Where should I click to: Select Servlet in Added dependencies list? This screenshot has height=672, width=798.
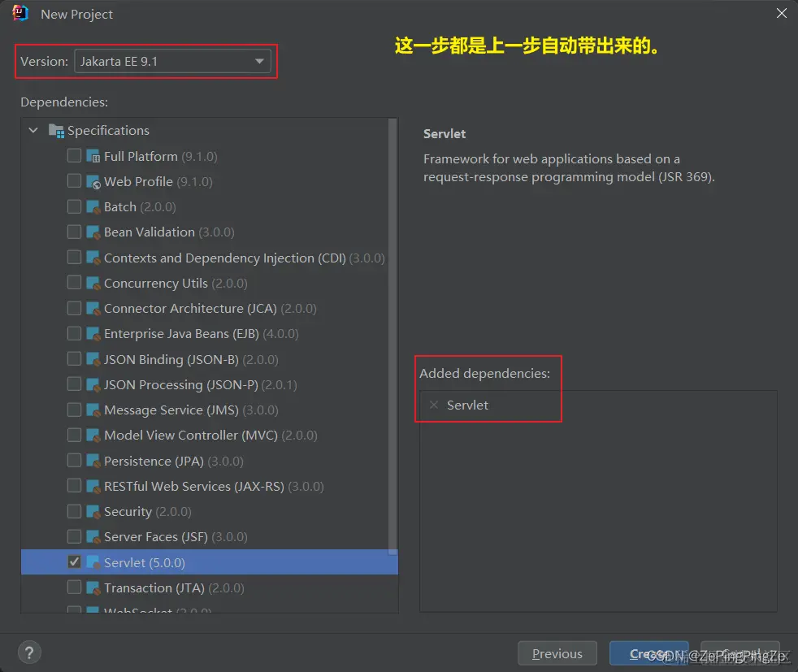(467, 405)
